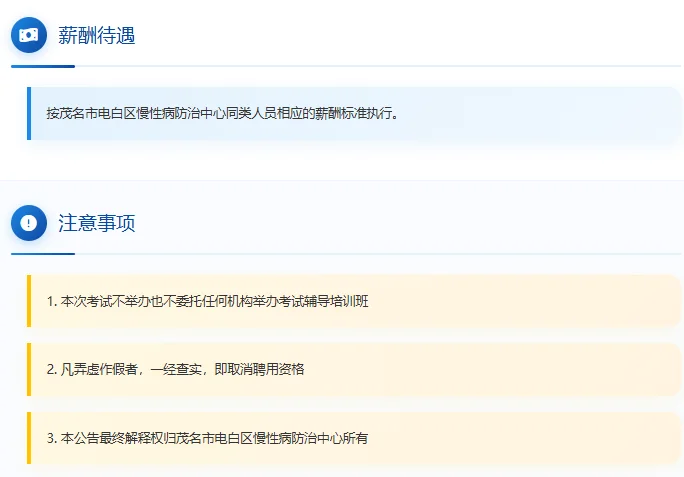The width and height of the screenshot is (684, 477).
Task: Click note 2 about 取消聘用资格
Action: (x=354, y=369)
